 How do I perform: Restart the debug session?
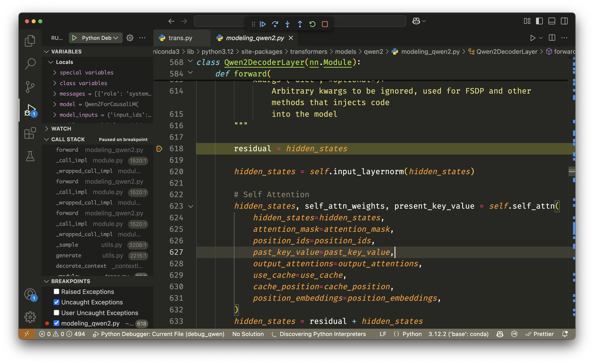(312, 24)
